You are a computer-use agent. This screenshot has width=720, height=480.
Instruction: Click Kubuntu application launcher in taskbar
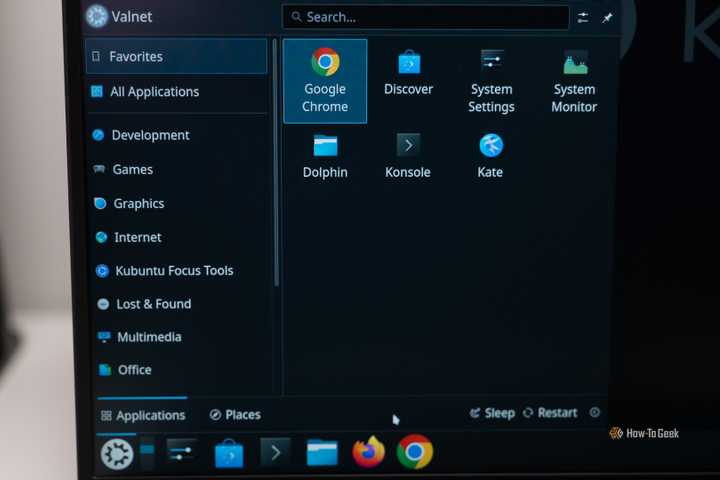click(117, 454)
